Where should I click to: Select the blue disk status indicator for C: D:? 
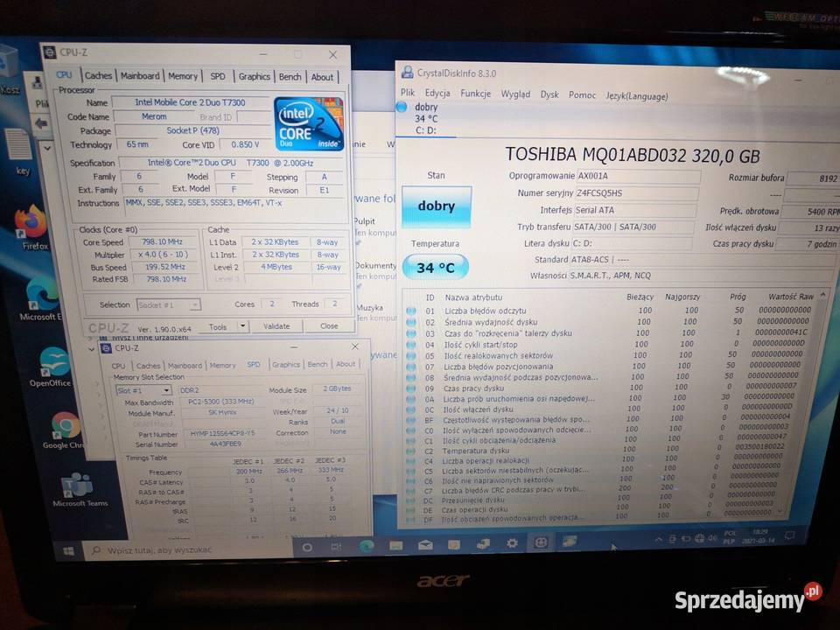click(x=402, y=107)
